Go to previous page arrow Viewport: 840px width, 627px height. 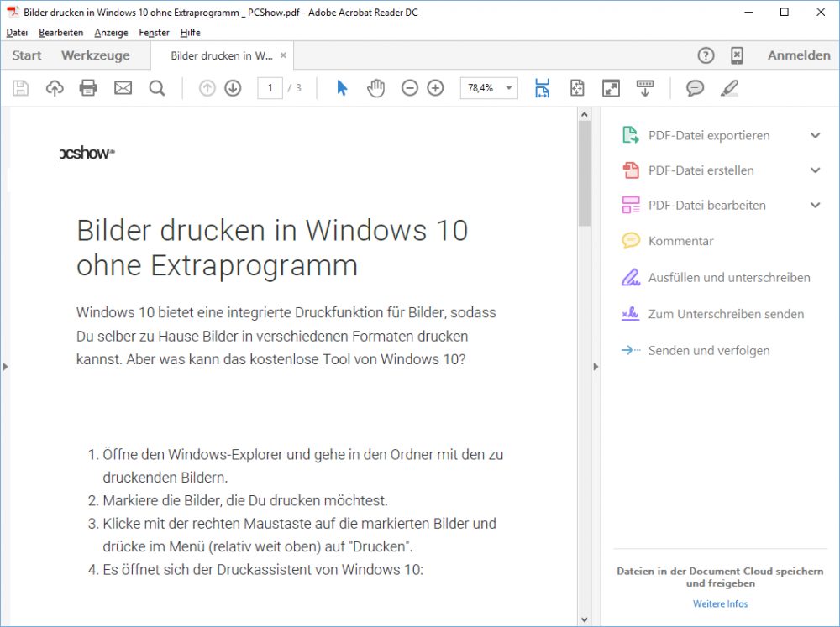point(207,88)
